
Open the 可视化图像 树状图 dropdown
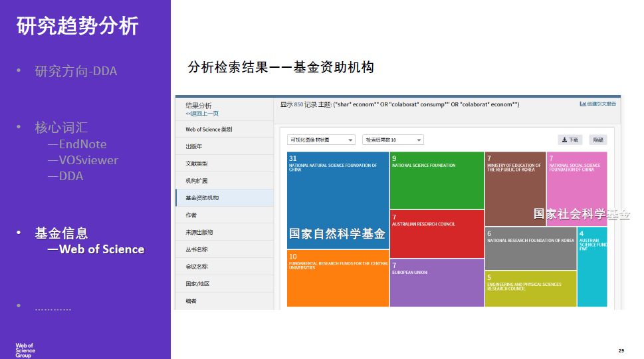click(x=321, y=140)
